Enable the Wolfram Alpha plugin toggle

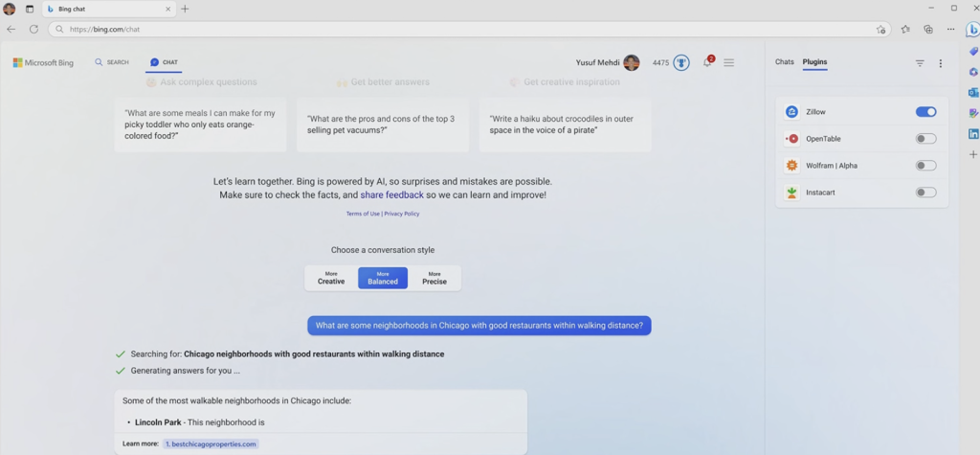[x=926, y=166]
